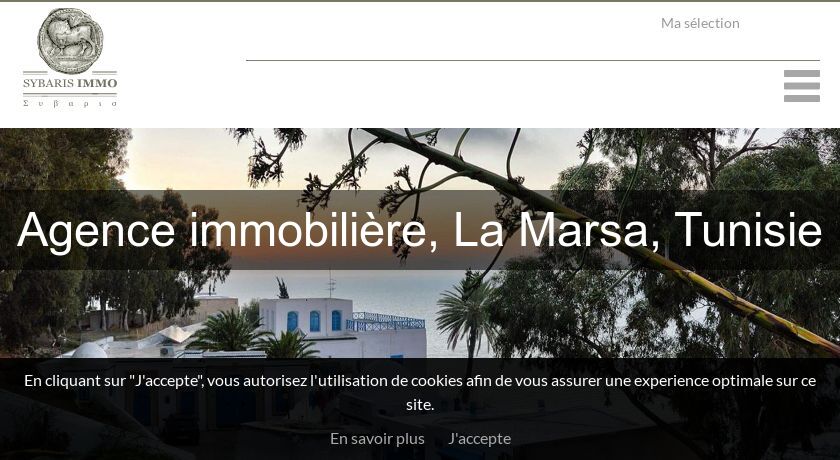Click the bottom bar of the hamburger icon
This screenshot has width=840, height=460.
coord(801,99)
